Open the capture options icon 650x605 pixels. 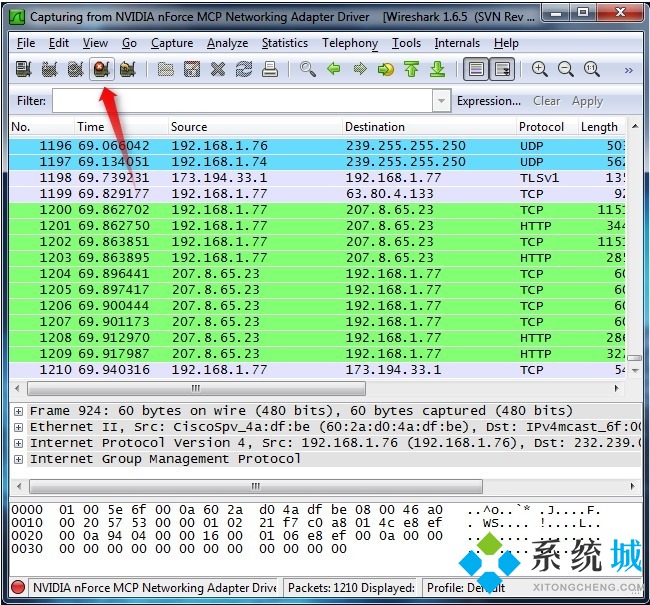pos(49,69)
